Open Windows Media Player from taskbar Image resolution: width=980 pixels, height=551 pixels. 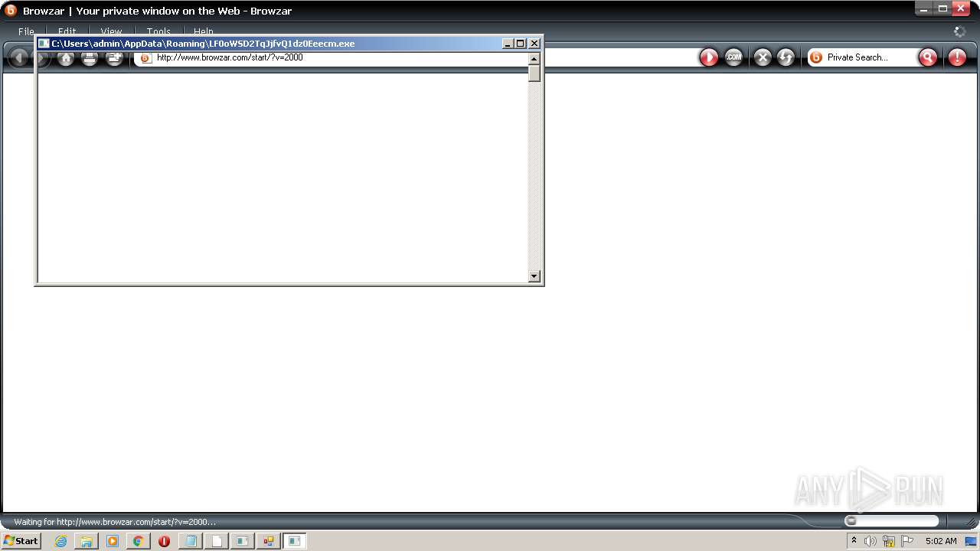coord(113,541)
